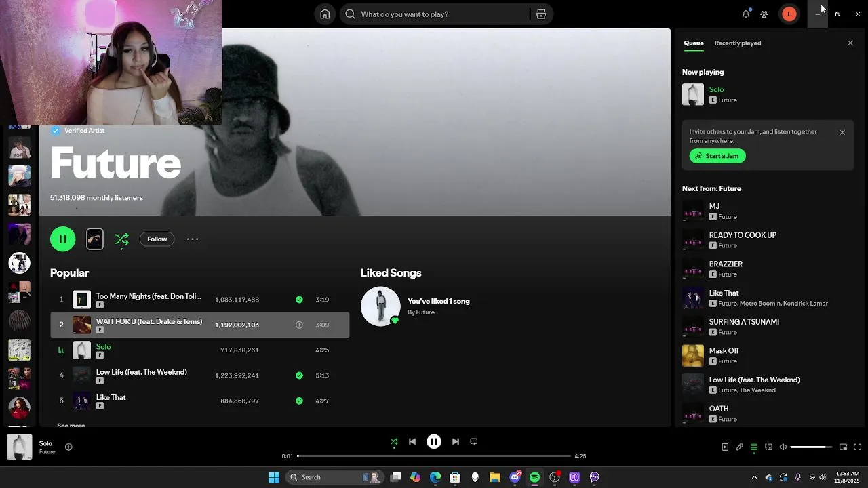The image size is (868, 488).
Task: Seek on the song progress bar
Action: (x=434, y=456)
